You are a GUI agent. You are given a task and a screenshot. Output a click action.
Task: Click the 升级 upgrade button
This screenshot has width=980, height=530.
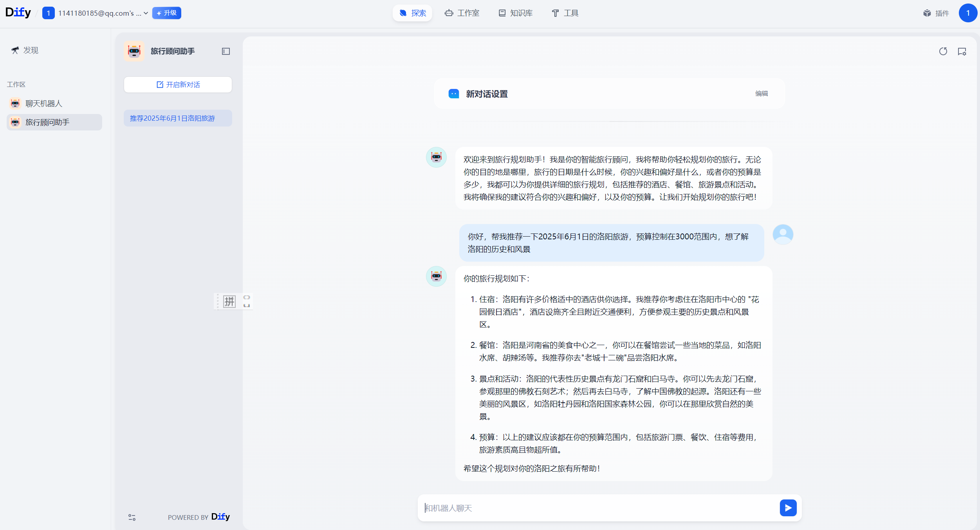[166, 13]
